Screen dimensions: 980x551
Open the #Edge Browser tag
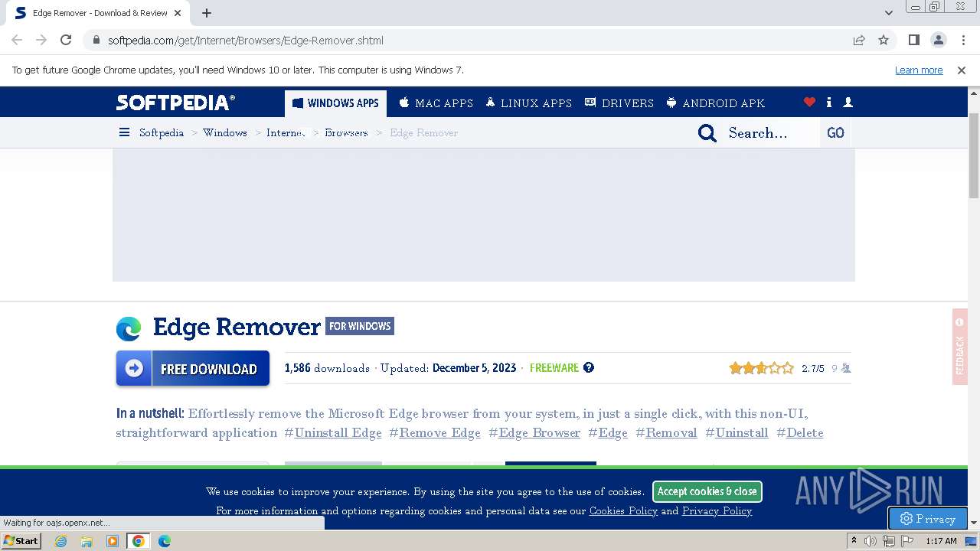point(534,432)
